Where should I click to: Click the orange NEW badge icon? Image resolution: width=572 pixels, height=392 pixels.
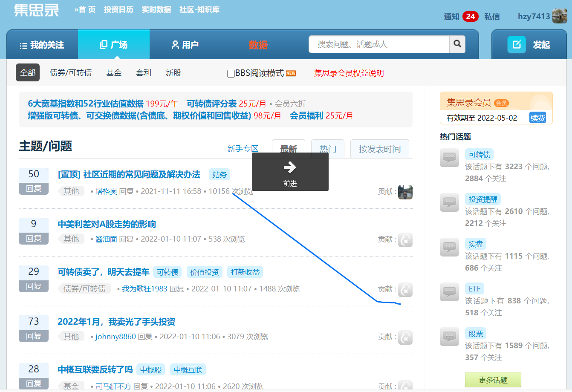point(291,73)
